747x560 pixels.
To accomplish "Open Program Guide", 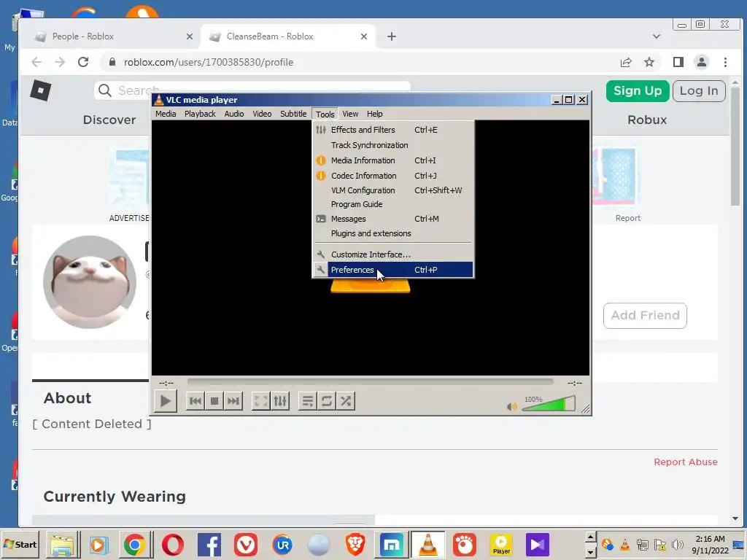I will pos(393,204).
